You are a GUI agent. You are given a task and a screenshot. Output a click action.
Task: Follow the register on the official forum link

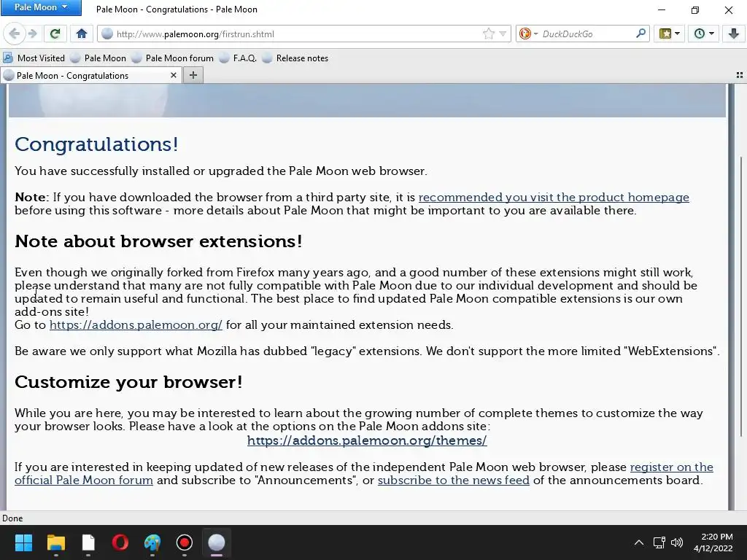coord(671,467)
